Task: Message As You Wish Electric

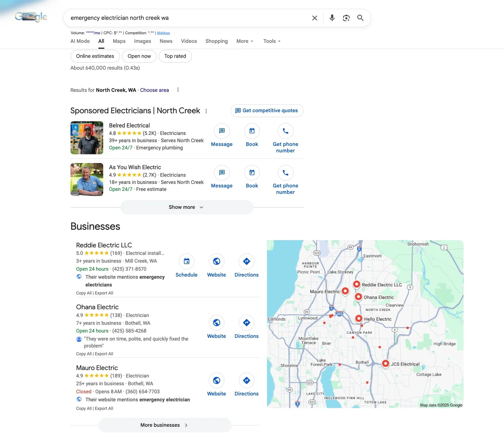Action: click(x=222, y=177)
